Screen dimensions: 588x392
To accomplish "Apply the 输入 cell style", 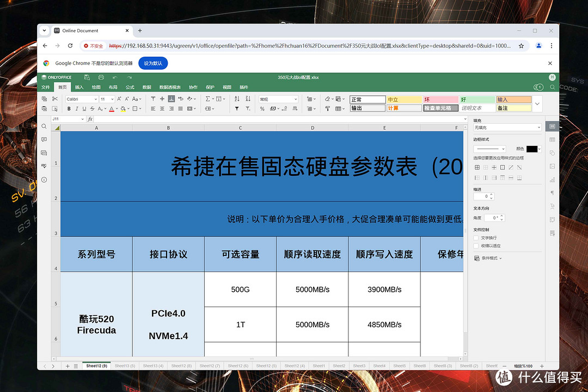I will point(514,99).
